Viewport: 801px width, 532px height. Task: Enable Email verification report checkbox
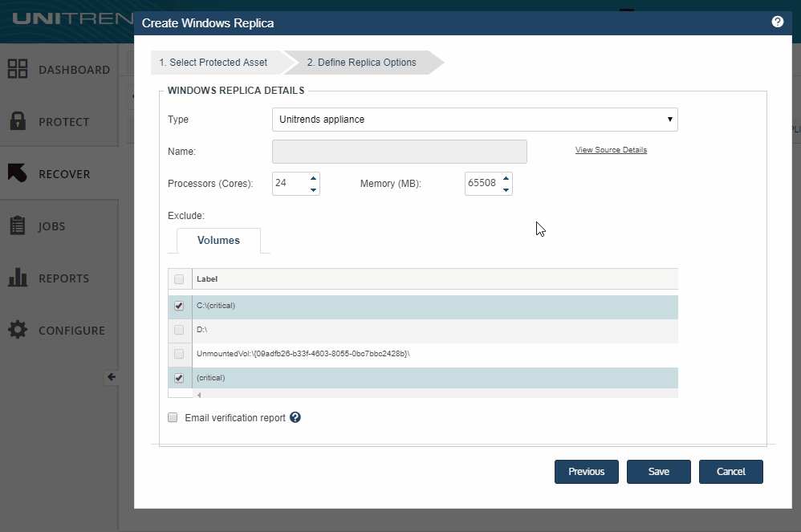coord(173,417)
